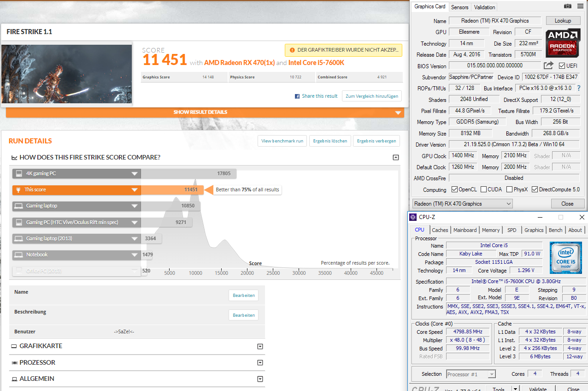The height and width of the screenshot is (391, 588).
Task: Open dropdown arrow on Notebook row
Action: pyautogui.click(x=135, y=255)
